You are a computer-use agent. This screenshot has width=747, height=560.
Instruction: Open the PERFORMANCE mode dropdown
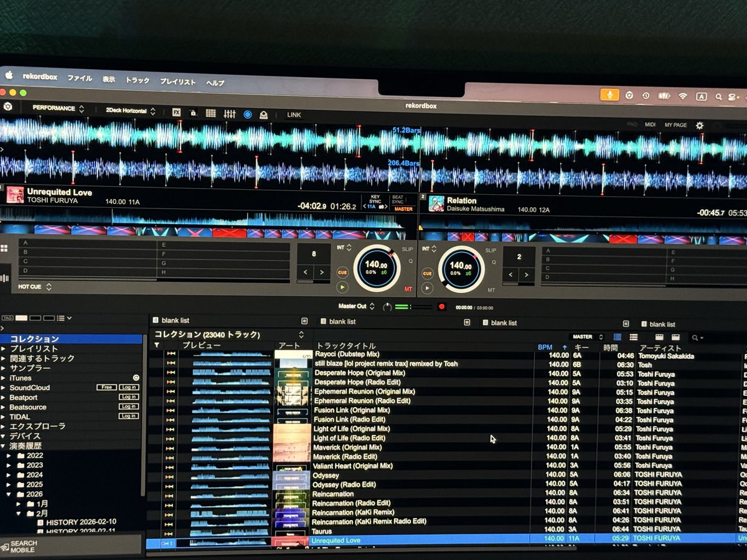[x=58, y=108]
